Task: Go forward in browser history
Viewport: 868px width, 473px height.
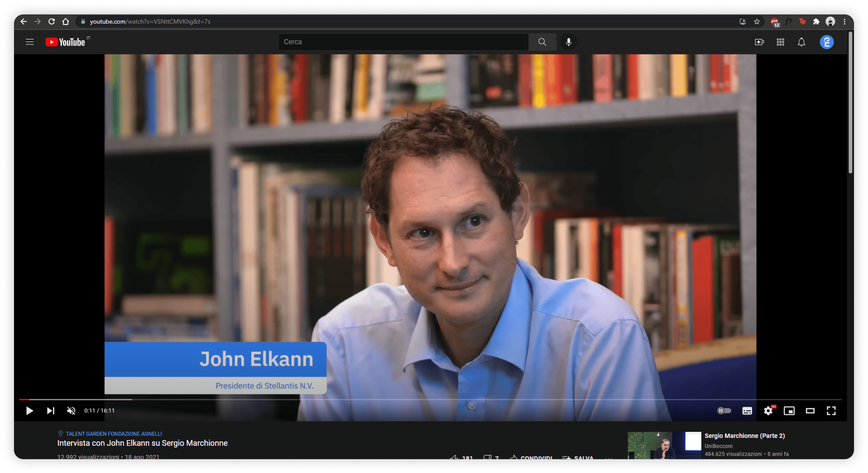Action: point(37,21)
